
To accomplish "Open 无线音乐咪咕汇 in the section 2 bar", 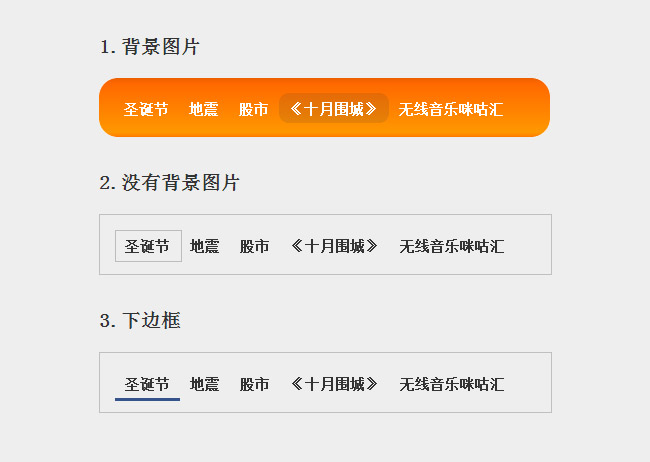I will tap(451, 246).
